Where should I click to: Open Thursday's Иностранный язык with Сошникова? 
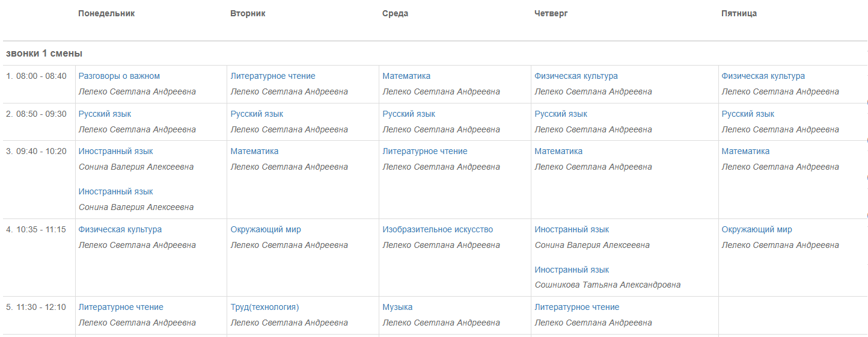click(572, 270)
